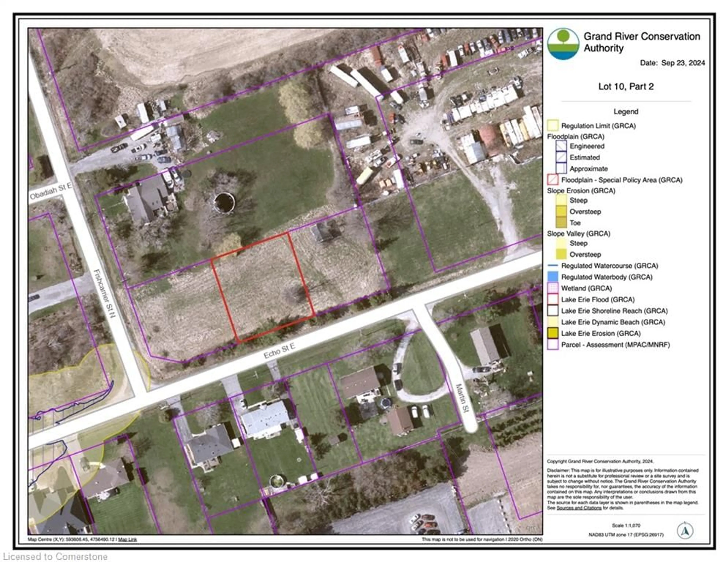Screen dimensions: 728x562
Task: Click the north arrow compass icon
Action: tap(685, 530)
